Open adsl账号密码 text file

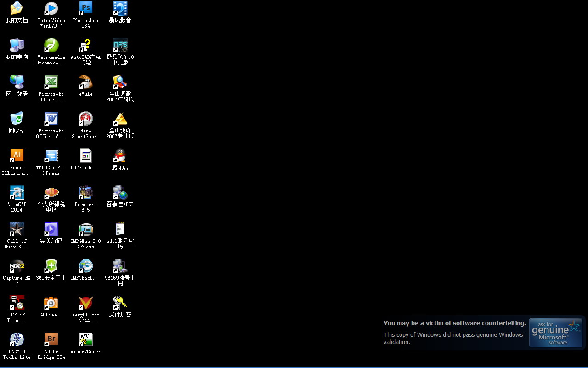(120, 229)
